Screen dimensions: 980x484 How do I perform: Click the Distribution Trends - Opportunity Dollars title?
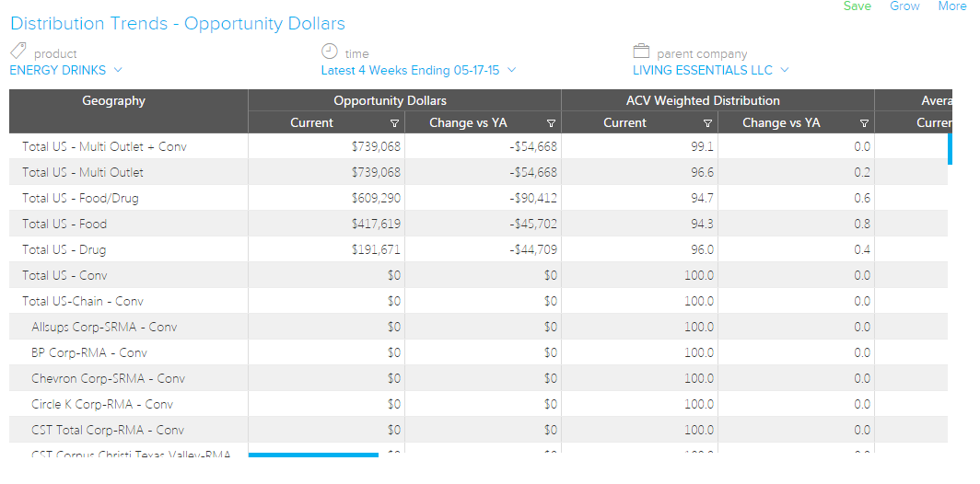pyautogui.click(x=178, y=24)
